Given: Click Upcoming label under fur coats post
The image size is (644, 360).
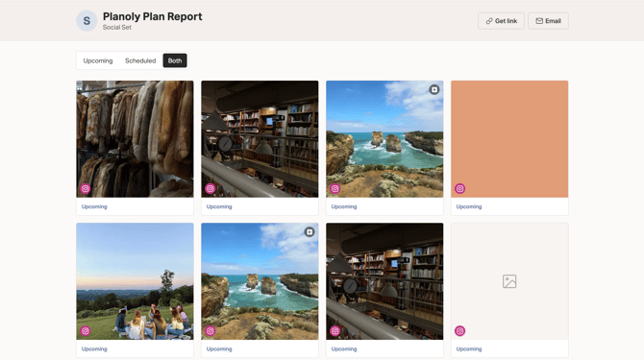Looking at the screenshot, I should [x=94, y=206].
